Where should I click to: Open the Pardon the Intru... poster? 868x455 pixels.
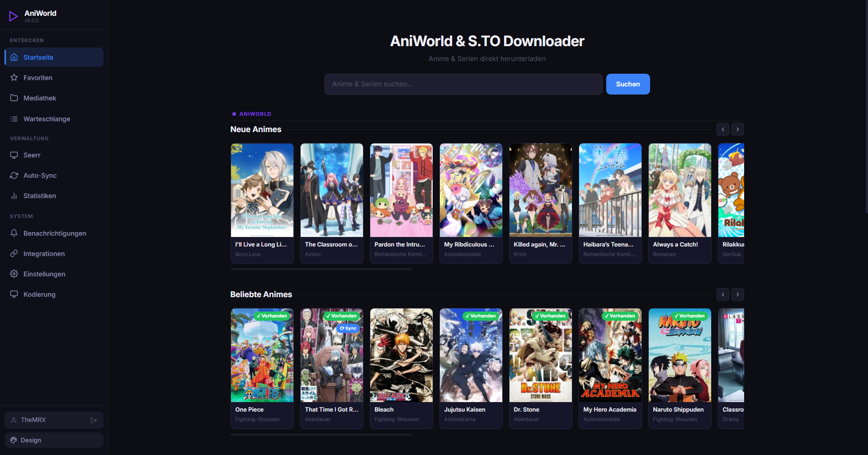pos(401,190)
